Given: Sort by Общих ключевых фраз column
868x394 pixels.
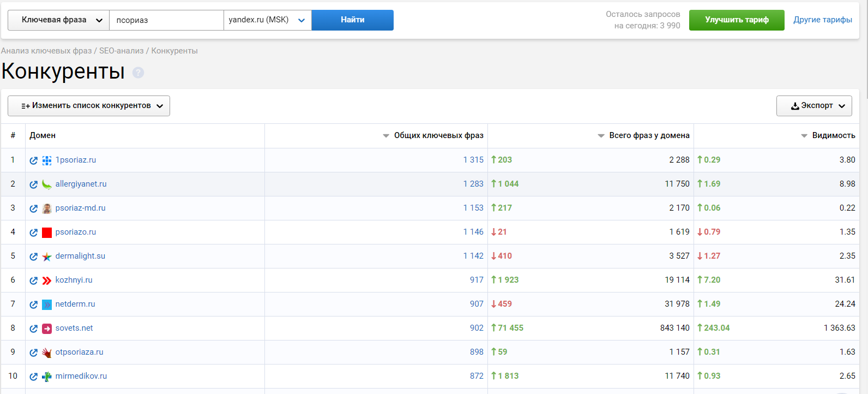Looking at the screenshot, I should click(433, 135).
